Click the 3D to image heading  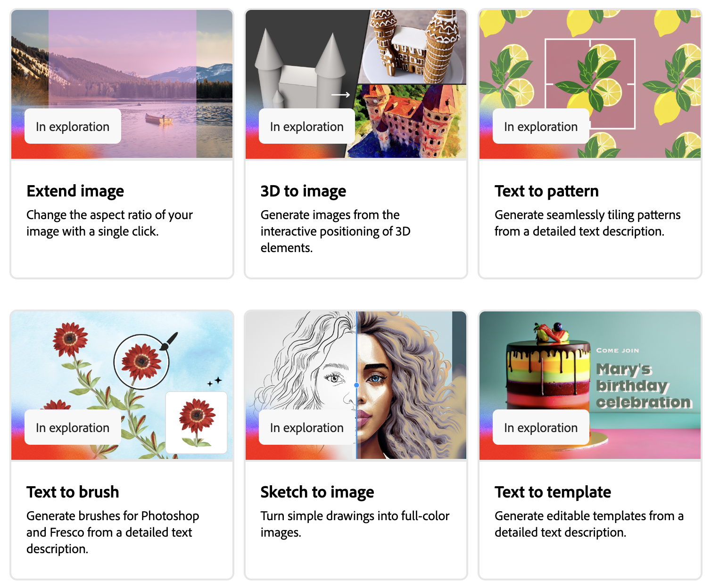[x=303, y=191]
